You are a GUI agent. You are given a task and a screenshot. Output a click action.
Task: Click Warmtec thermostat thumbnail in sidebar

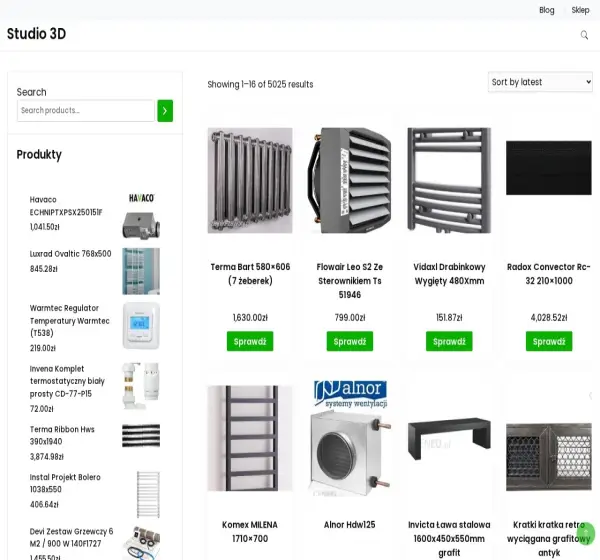click(x=141, y=326)
